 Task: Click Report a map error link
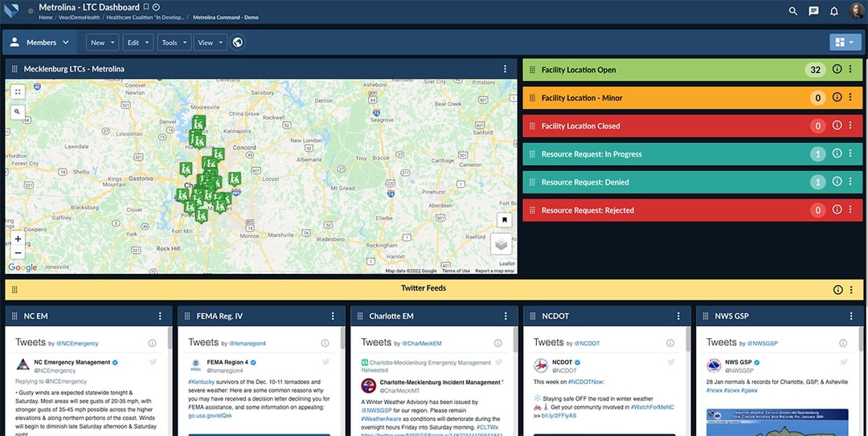(x=495, y=271)
